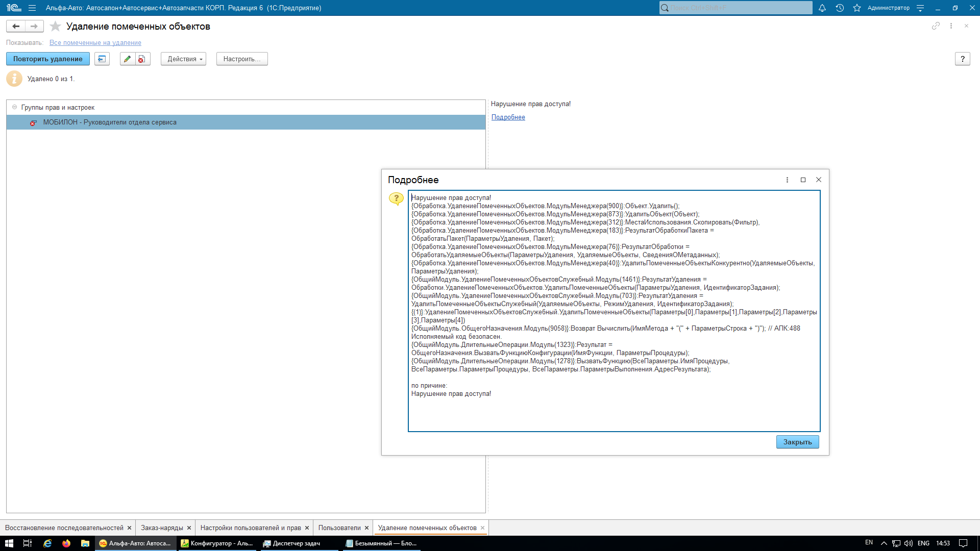Open the Подробнее dialog more options icon
This screenshot has height=551, width=980.
pos(787,180)
